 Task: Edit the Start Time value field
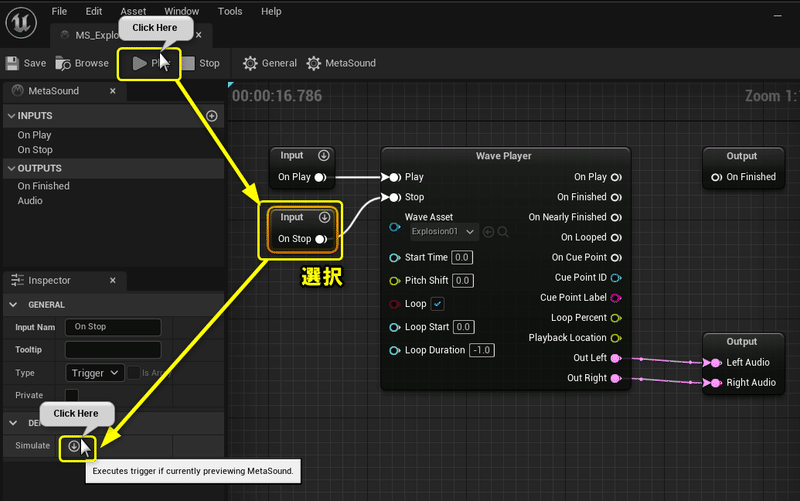tap(462, 258)
